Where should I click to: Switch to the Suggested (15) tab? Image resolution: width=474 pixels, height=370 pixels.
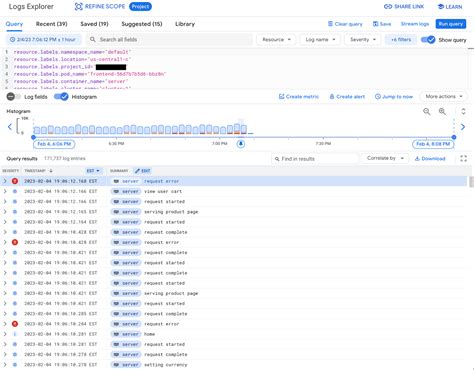point(142,24)
